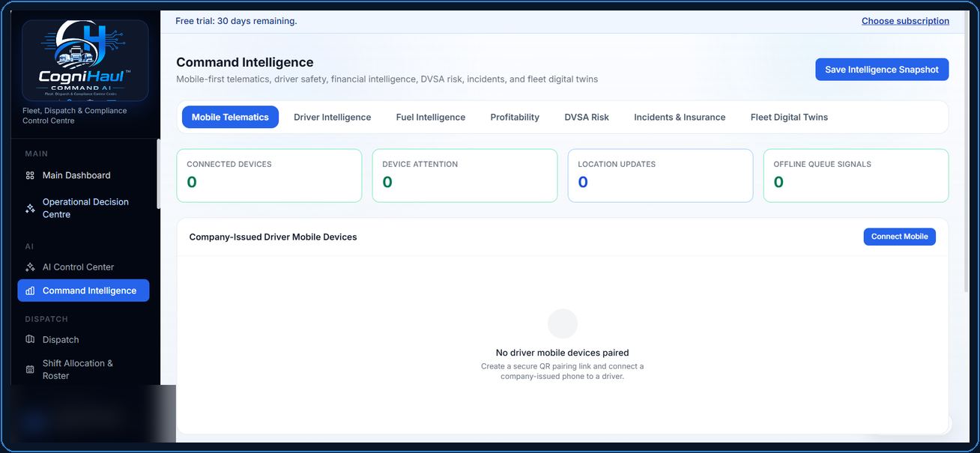Viewport: 980px width, 453px height.
Task: Click 'Create a secure QR pairing link' description
Action: [563, 371]
